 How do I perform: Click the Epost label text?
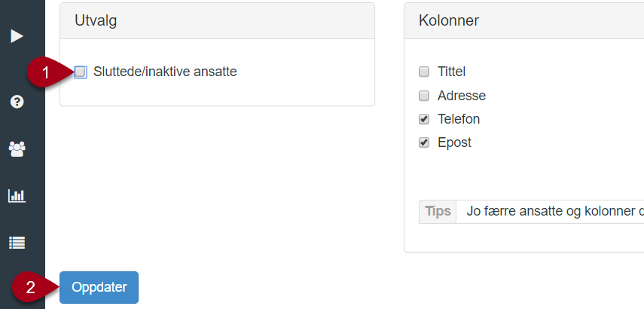(455, 143)
